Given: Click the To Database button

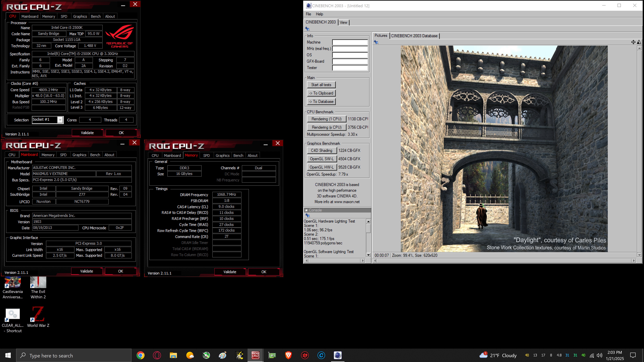Looking at the screenshot, I should click(321, 101).
